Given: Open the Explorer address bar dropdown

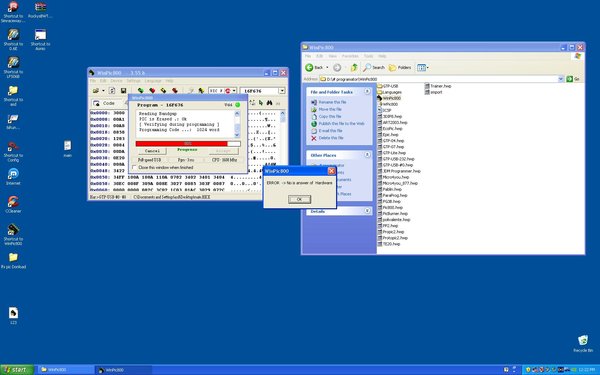Looking at the screenshot, I should click(561, 79).
